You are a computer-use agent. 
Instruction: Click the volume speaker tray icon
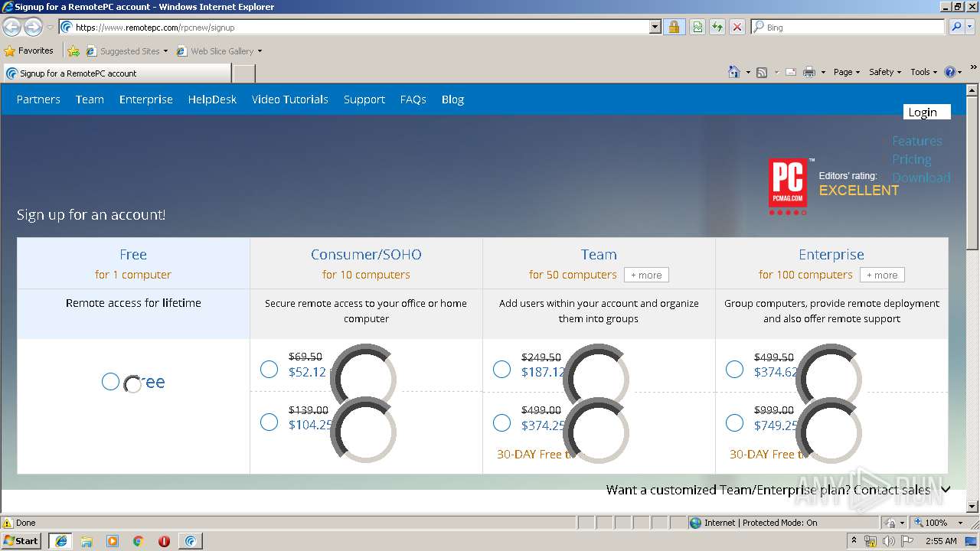pyautogui.click(x=889, y=541)
